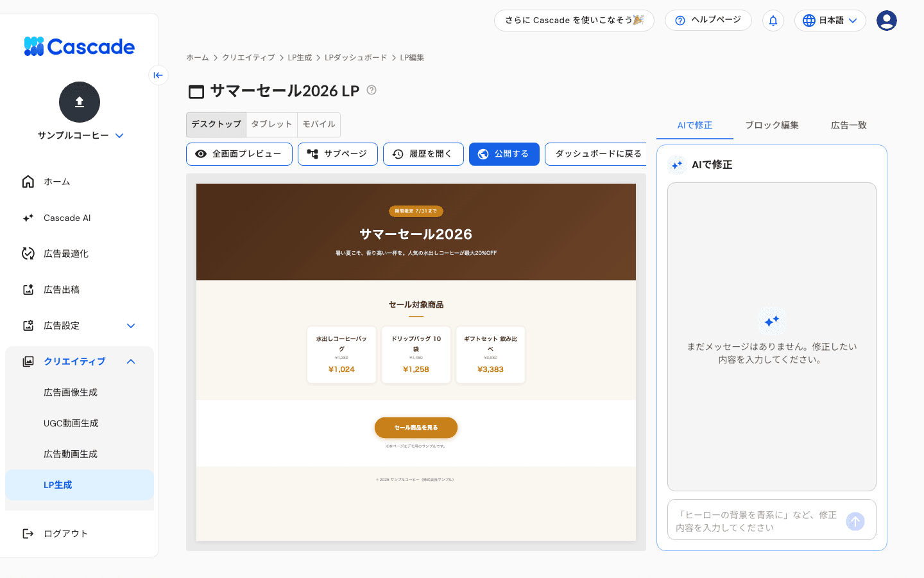Select the AIで修正 tab

[x=695, y=125]
